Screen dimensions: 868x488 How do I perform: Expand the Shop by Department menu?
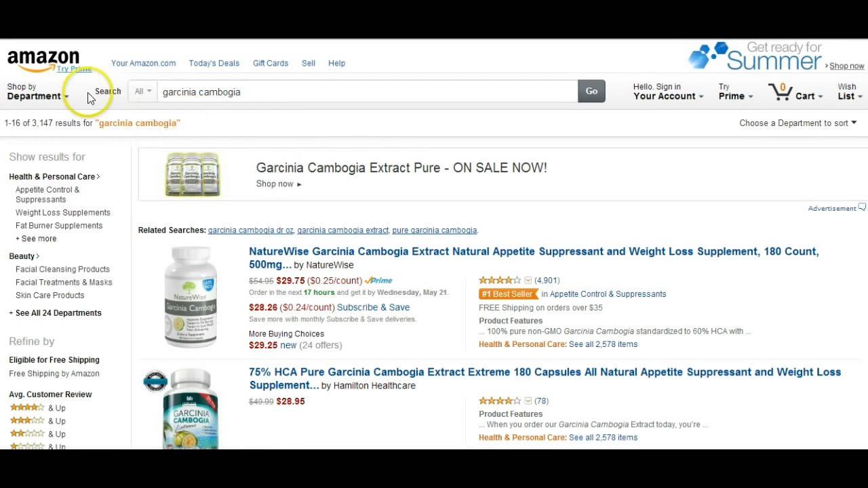pos(38,91)
